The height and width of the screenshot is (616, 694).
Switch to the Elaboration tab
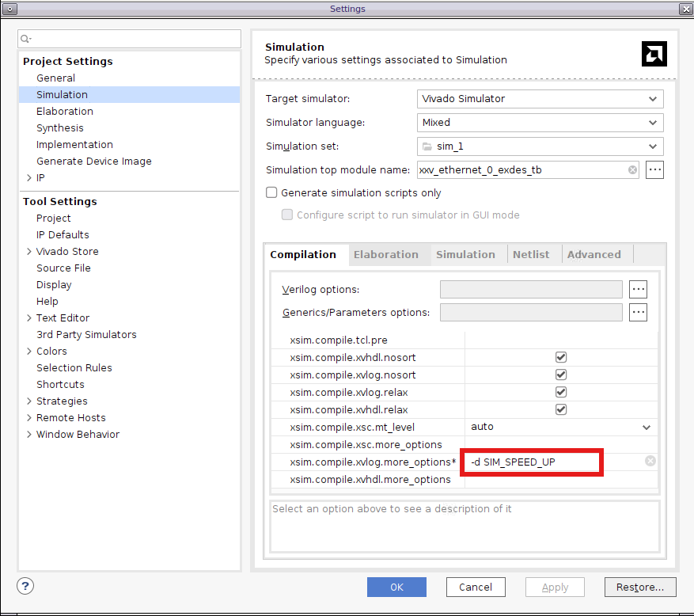pos(385,254)
